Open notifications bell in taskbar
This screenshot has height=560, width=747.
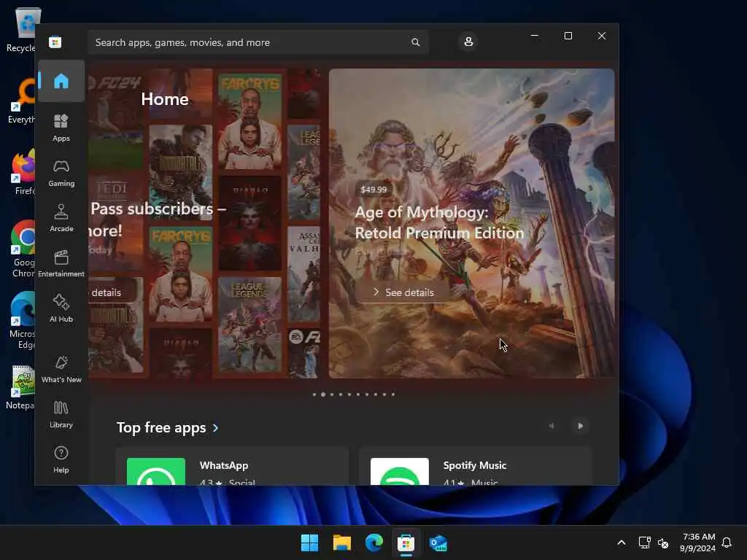coord(727,542)
